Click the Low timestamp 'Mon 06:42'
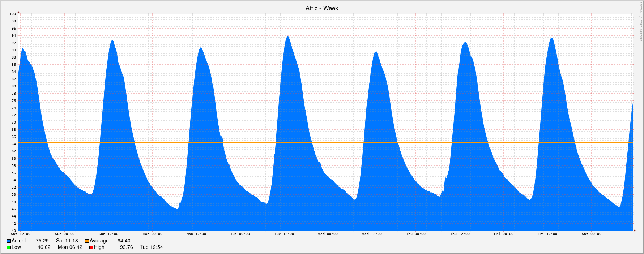The height and width of the screenshot is (254, 644). [x=70, y=247]
